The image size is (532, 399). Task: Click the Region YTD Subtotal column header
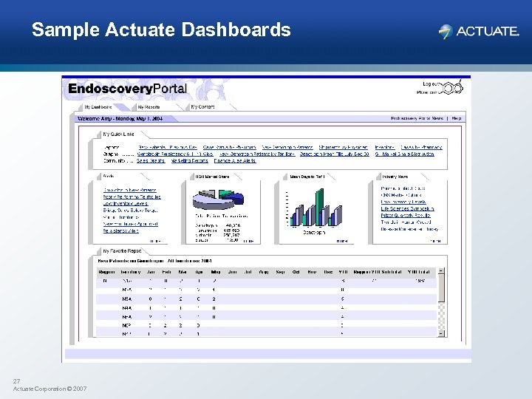coord(378,272)
